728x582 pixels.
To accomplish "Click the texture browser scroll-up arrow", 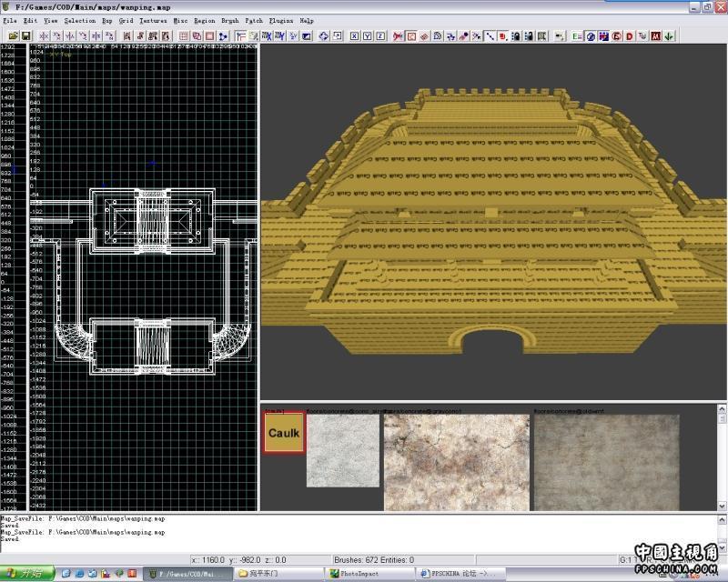I will tap(722, 409).
